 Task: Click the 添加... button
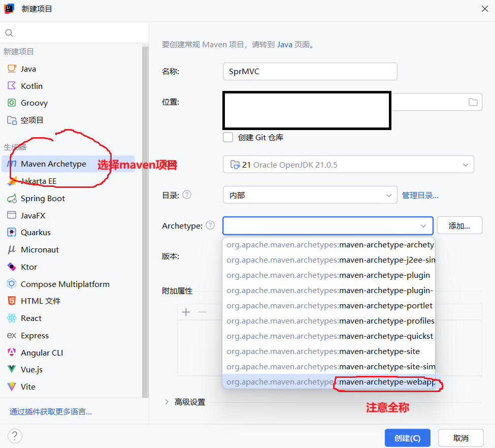[459, 226]
